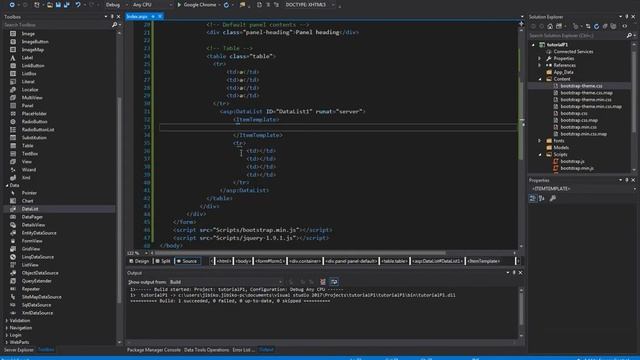Expand the Properties node in Solution Explorer
The height and width of the screenshot is (360, 640).
(540, 59)
